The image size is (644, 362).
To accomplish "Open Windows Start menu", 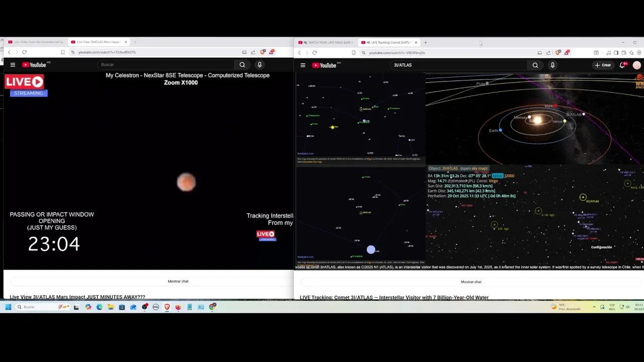I will 8,307.
